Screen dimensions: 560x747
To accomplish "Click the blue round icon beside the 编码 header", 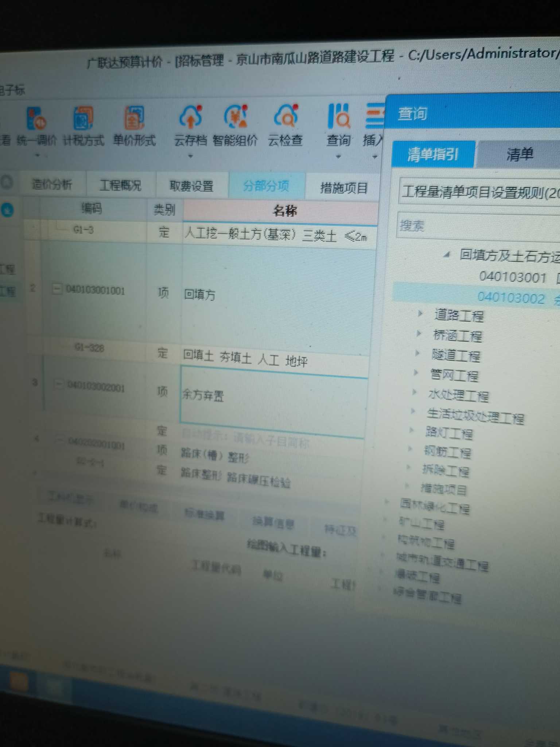I will click(7, 210).
